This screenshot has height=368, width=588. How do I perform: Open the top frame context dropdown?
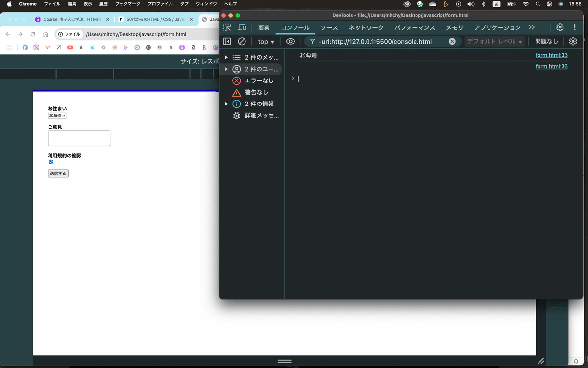click(266, 41)
